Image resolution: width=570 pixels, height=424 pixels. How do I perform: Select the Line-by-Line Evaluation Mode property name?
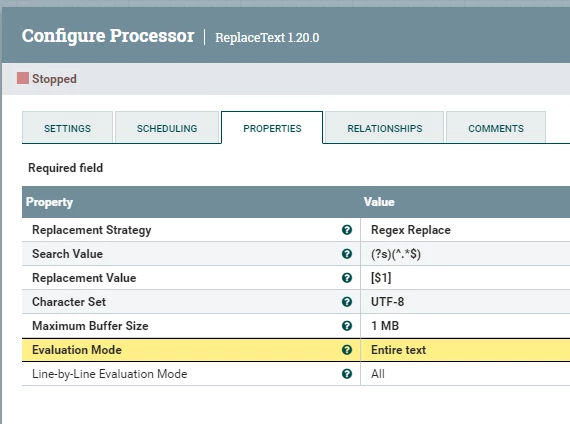click(x=109, y=374)
